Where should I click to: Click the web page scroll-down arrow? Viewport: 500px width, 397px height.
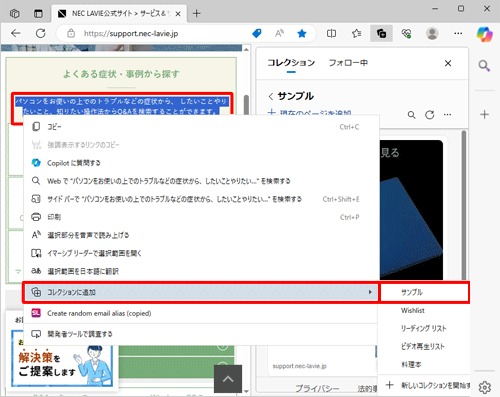pyautogui.click(x=246, y=391)
